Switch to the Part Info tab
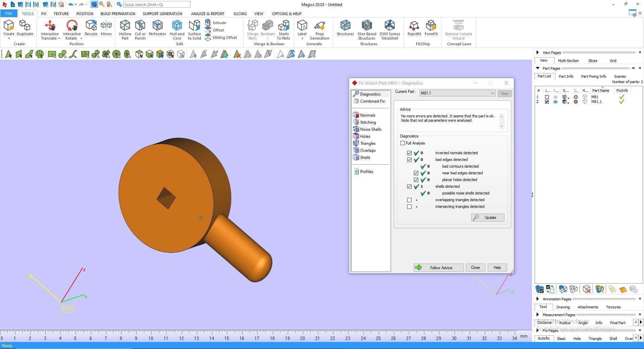The height and width of the screenshot is (349, 644). pos(566,76)
